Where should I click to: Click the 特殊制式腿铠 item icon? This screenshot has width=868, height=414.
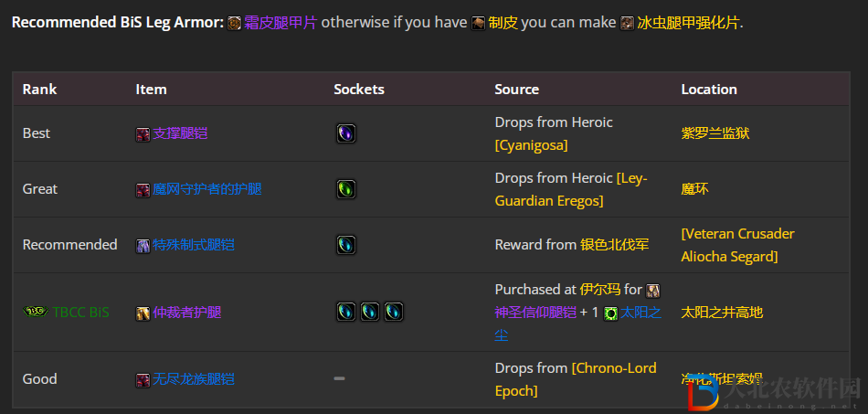tap(143, 246)
